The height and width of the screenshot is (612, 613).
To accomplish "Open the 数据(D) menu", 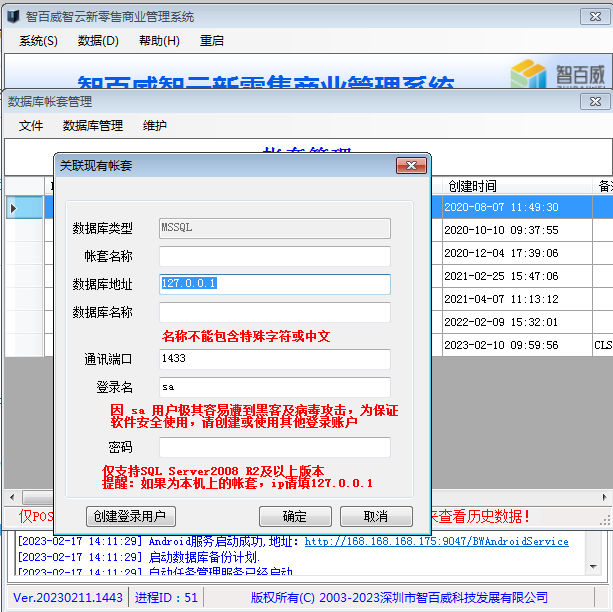I will 98,41.
